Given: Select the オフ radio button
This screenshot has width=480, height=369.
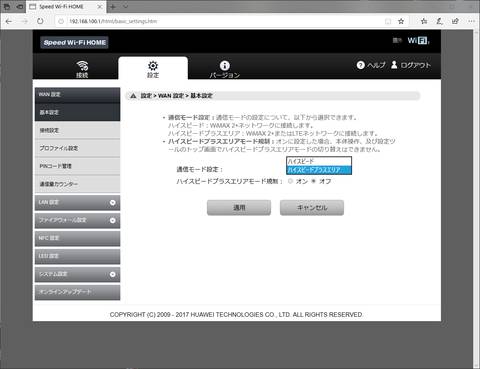Looking at the screenshot, I should 313,181.
